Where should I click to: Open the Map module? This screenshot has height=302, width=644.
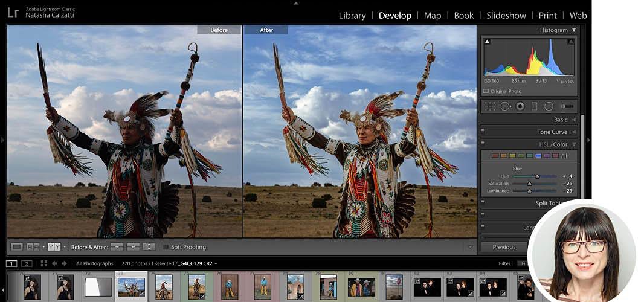pyautogui.click(x=433, y=16)
